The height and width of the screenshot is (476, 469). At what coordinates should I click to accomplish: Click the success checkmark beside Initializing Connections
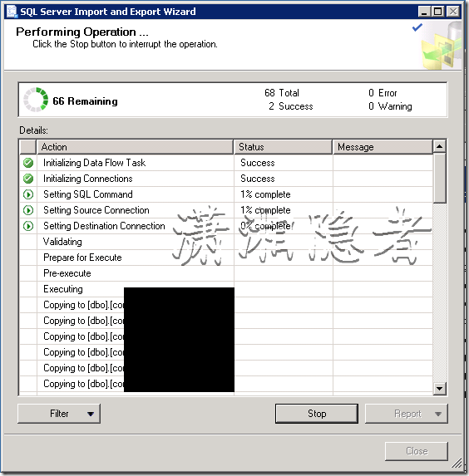tap(28, 179)
